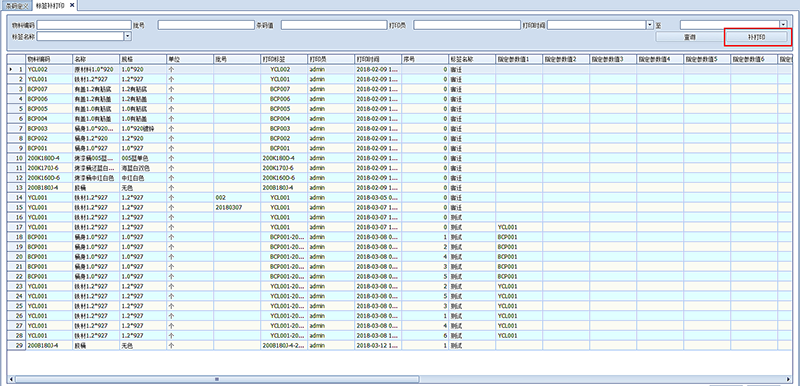This screenshot has width=800, height=386.
Task: Select 物料编码 cell BCP007 in row 3
Action: 49,89
